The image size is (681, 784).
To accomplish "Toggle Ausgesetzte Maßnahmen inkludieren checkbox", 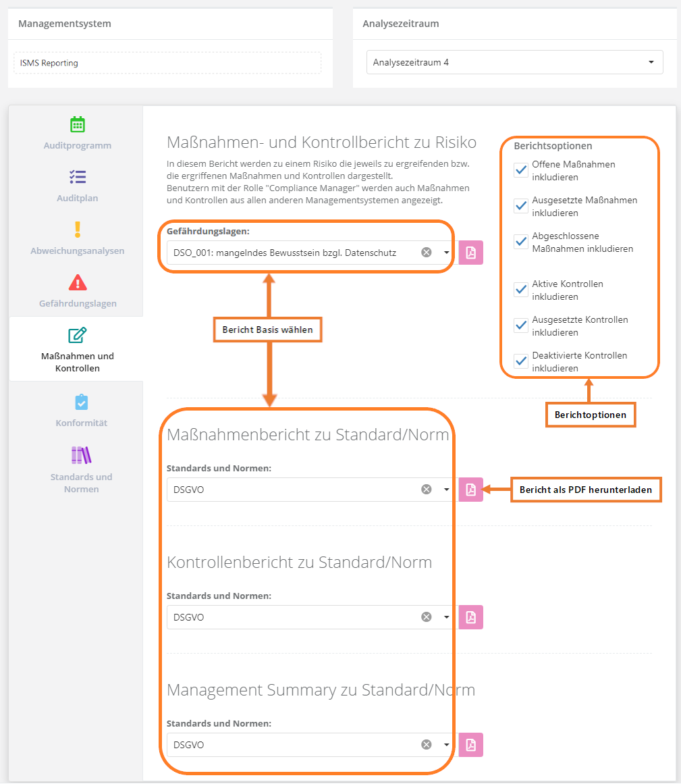I will (x=521, y=206).
